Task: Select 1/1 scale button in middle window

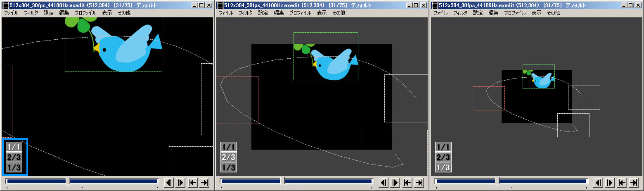Action: pos(229,147)
